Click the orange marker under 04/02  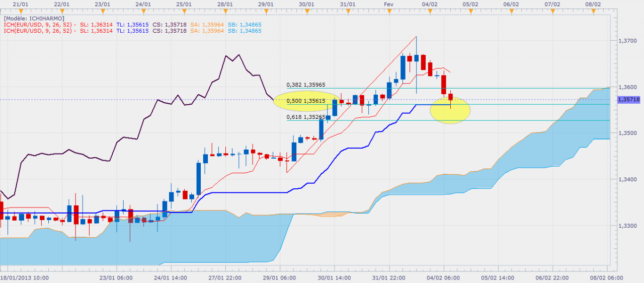click(430, 10)
